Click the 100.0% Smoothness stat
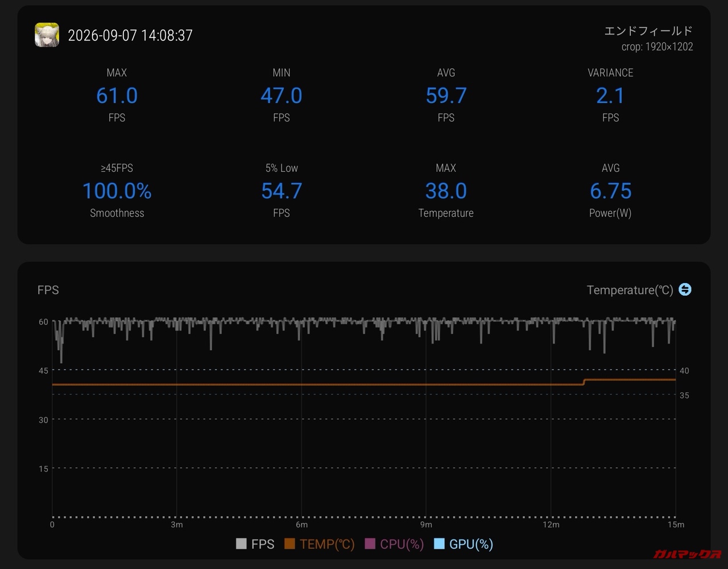 [117, 191]
